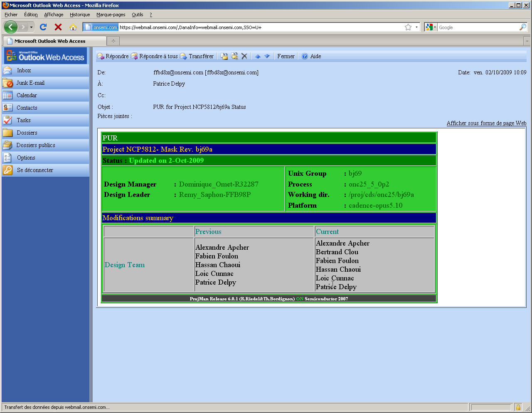Viewport: 532px width, 413px height.
Task: Open the Marque-pages menu
Action: [x=111, y=15]
